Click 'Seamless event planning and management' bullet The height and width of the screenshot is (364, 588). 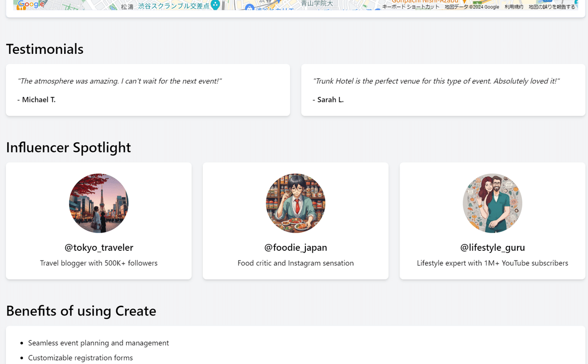pyautogui.click(x=98, y=343)
